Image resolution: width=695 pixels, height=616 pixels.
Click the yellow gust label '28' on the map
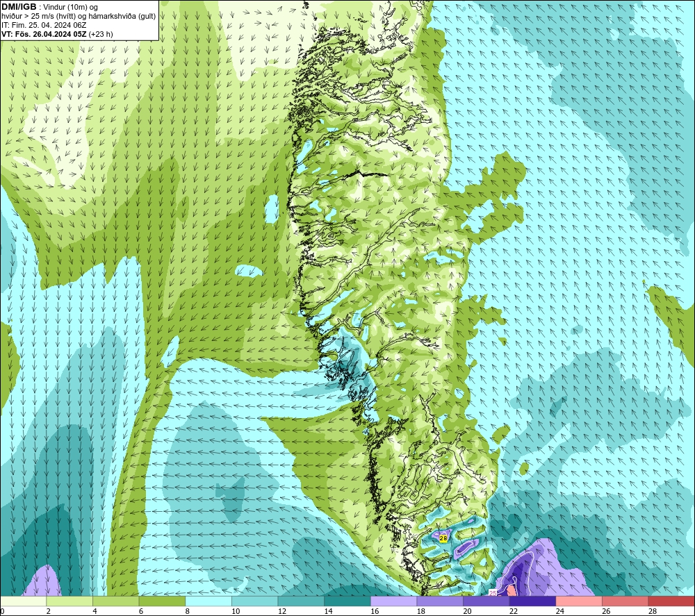tap(443, 538)
